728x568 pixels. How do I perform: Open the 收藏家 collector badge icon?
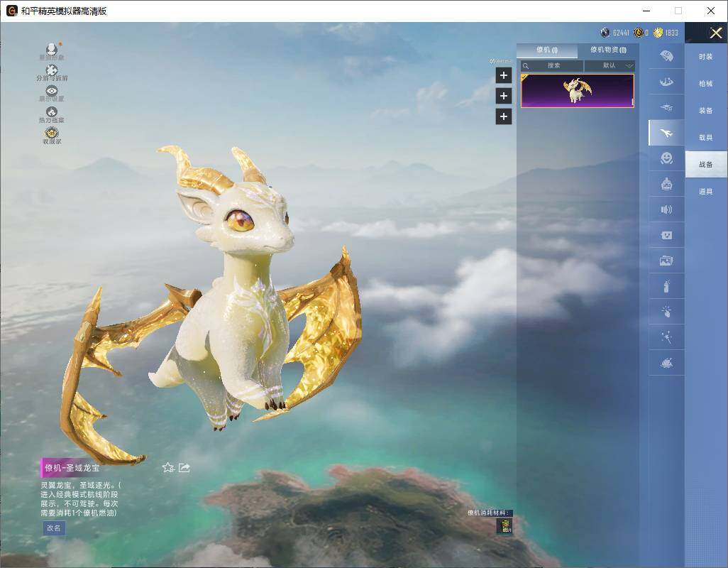(52, 133)
